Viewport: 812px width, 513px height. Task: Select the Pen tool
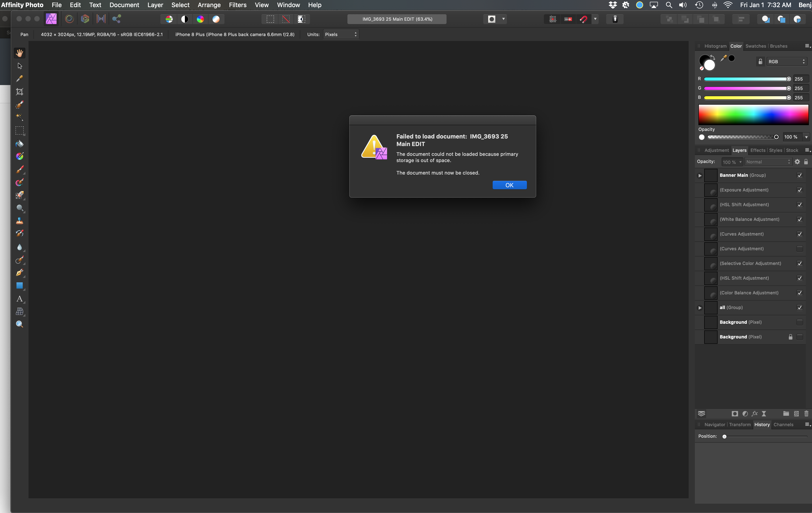coord(20,273)
